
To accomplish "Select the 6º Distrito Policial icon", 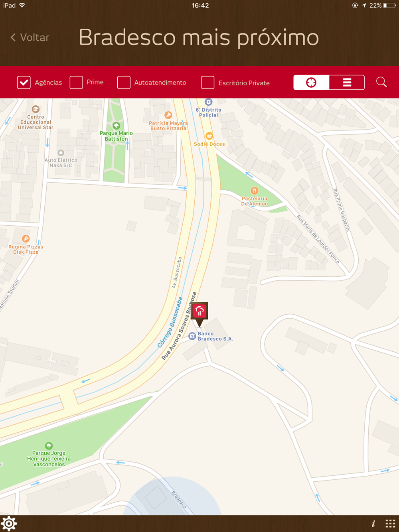I will point(208,102).
